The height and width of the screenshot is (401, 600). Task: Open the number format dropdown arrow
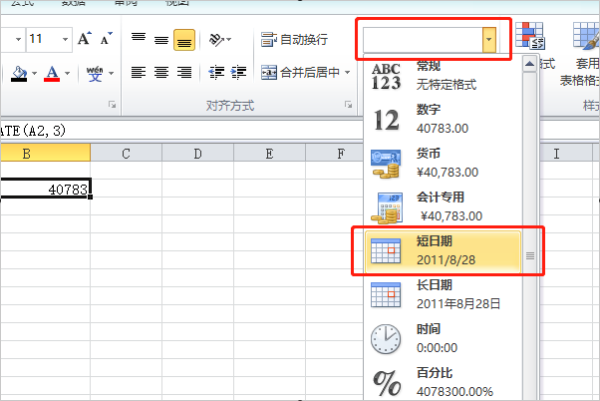tap(489, 39)
